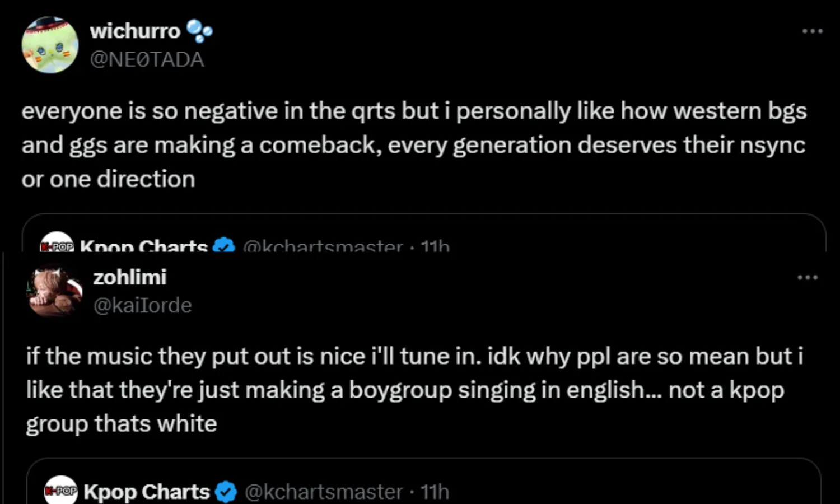Click Kpop Charts avatar in zohlimi's quoted tweet
The image size is (840, 504).
point(60,491)
